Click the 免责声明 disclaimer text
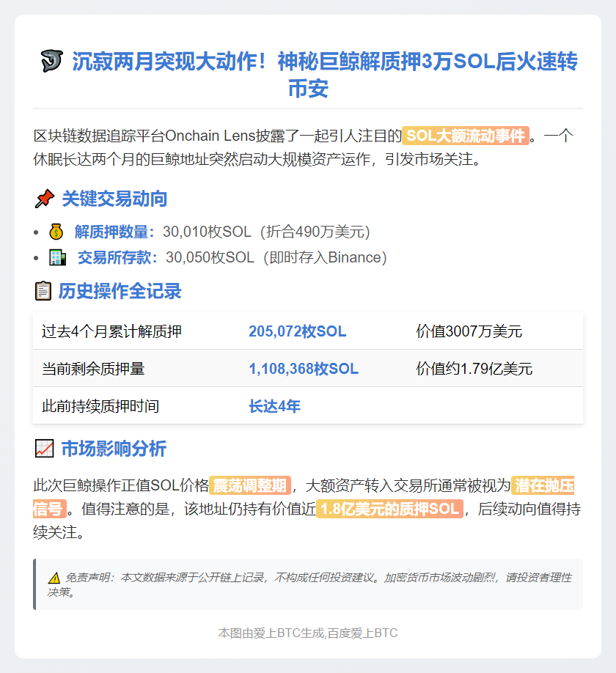 [x=309, y=584]
